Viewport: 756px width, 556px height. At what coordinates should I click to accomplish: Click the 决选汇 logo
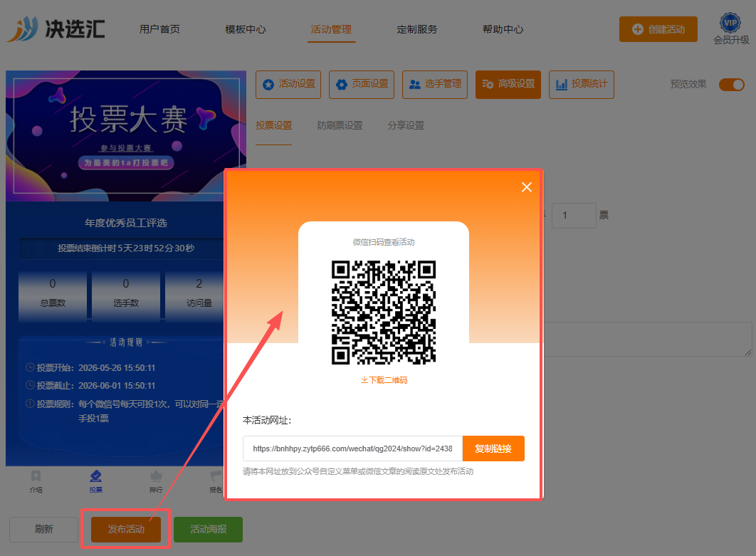point(56,29)
